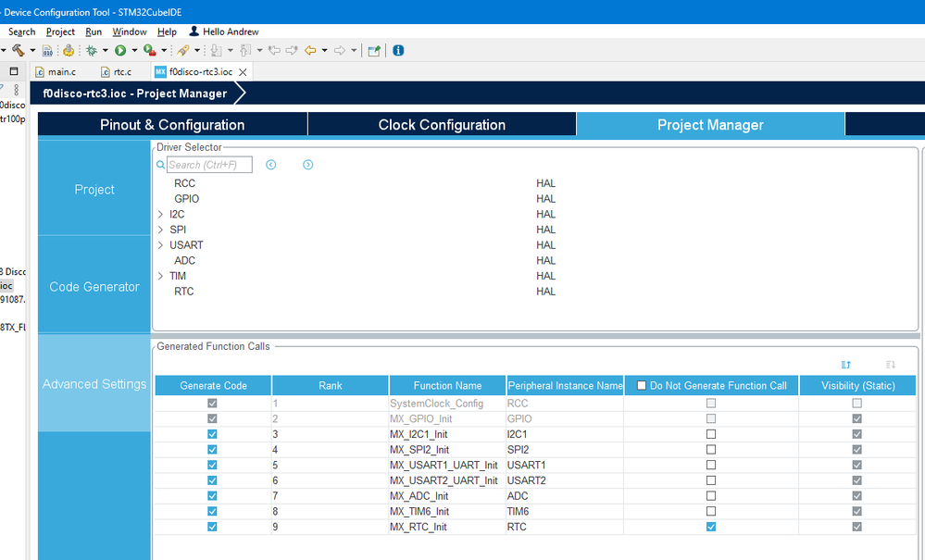Click the binary file icon in toolbar

coord(48,51)
